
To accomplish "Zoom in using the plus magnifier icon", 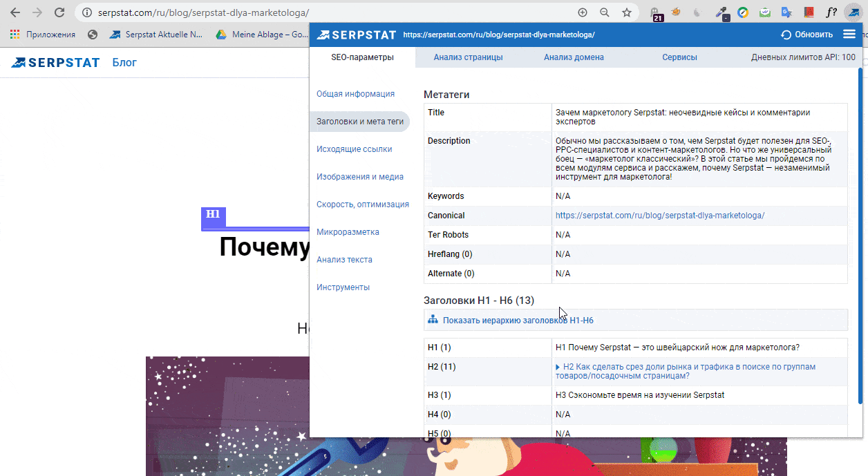I will pyautogui.click(x=583, y=12).
